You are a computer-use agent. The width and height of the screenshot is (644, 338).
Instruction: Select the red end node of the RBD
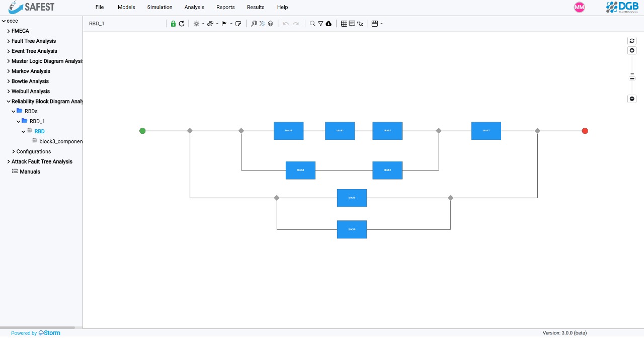tap(585, 131)
